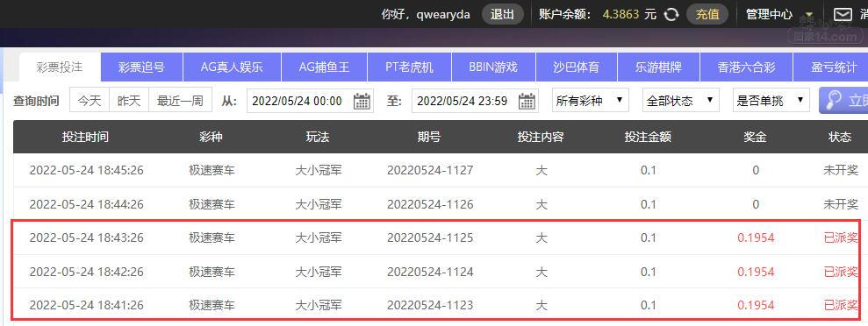Image resolution: width=868 pixels, height=326 pixels.
Task: Click the 彩种 column header
Action: tap(211, 137)
